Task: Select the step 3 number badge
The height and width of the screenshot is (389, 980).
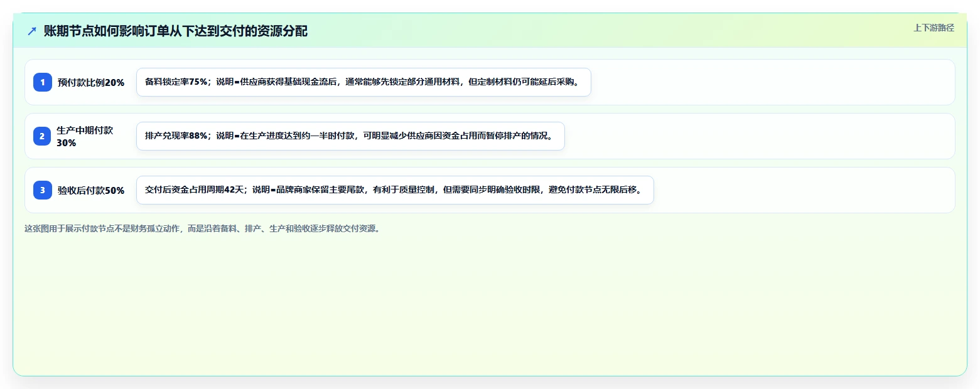Action: 43,190
